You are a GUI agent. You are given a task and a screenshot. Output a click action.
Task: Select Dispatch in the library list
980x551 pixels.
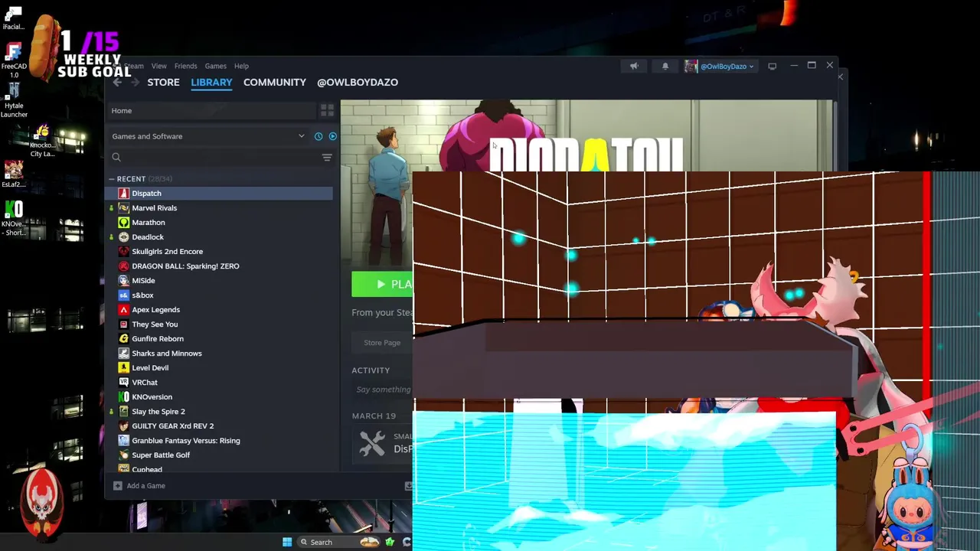pos(219,194)
